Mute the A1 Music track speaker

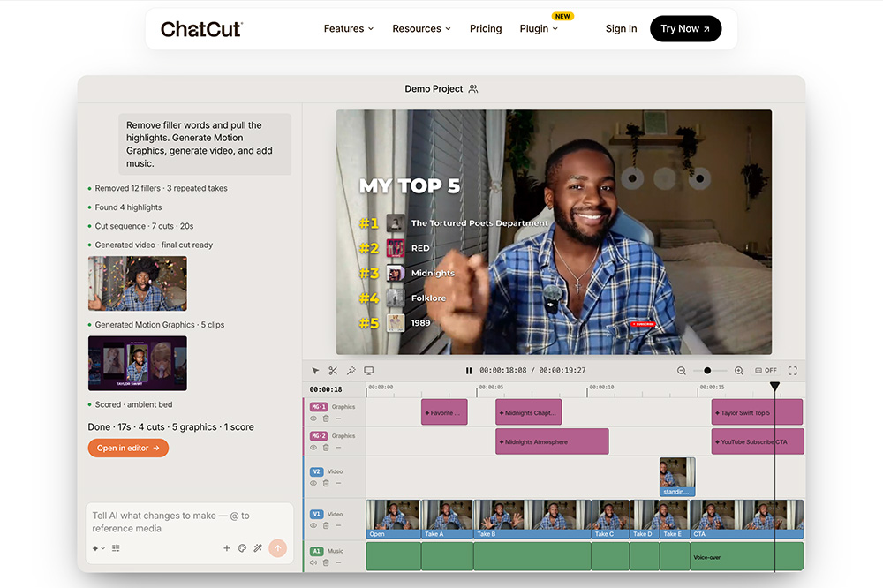point(313,562)
